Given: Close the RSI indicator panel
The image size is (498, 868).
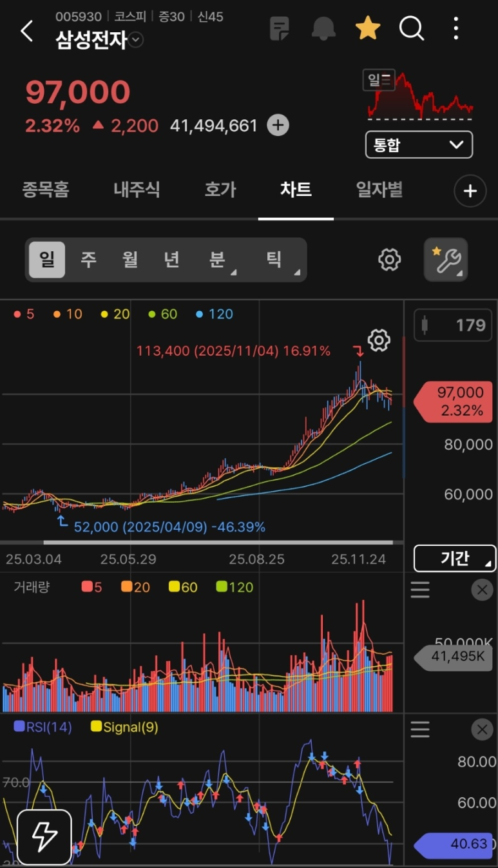Looking at the screenshot, I should coord(482,729).
